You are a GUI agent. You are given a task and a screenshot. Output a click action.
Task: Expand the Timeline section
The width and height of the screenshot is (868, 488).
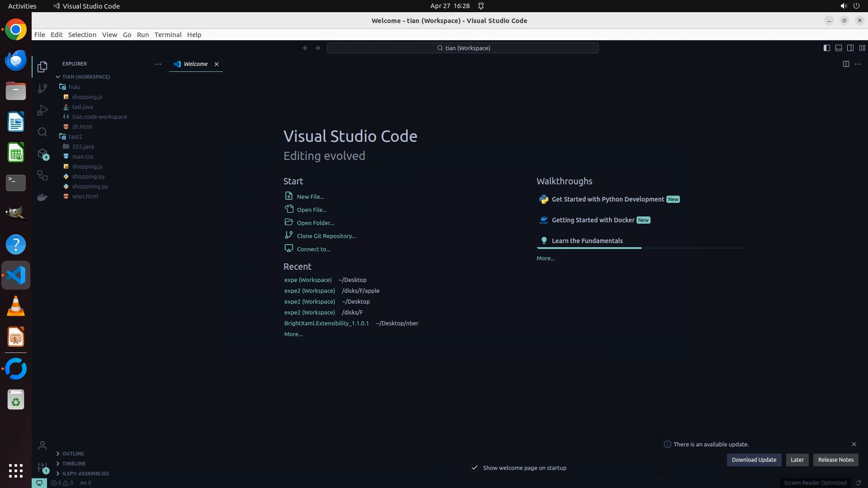(74, 464)
